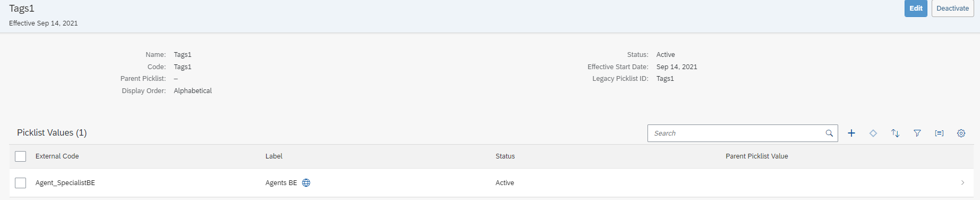Viewport: 980px width, 200px height.
Task: Focus the picklist values Search field
Action: [736, 134]
